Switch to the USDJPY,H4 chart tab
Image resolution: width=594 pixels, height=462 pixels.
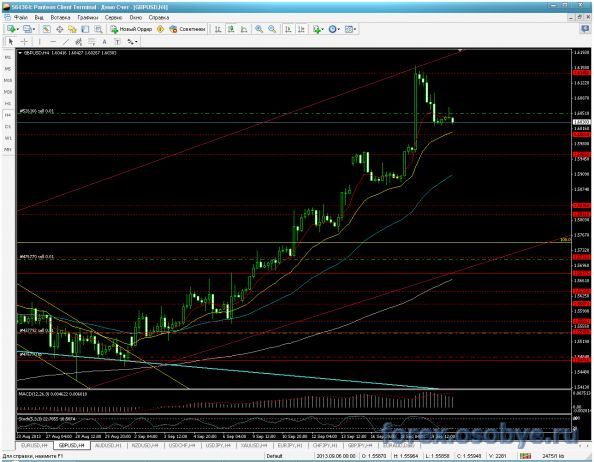click(218, 446)
